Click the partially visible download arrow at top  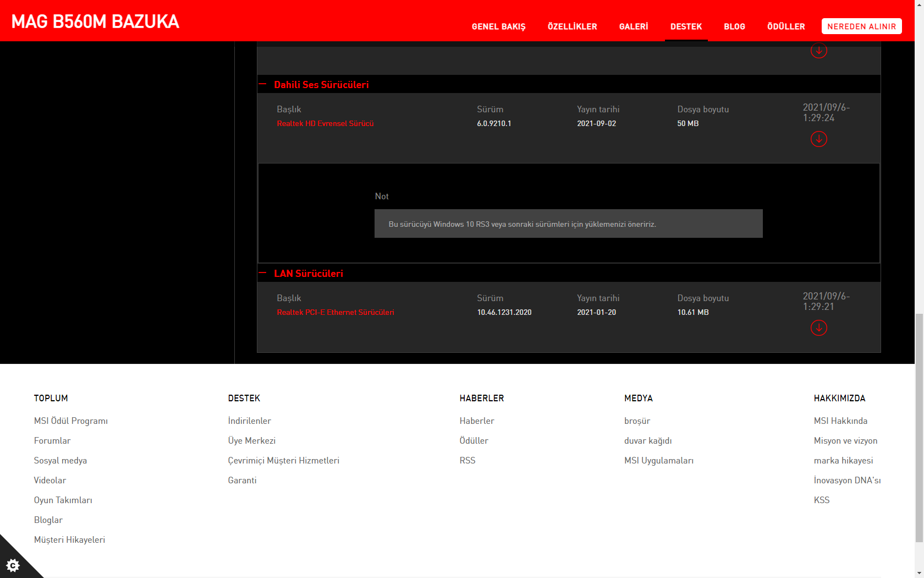tap(818, 50)
